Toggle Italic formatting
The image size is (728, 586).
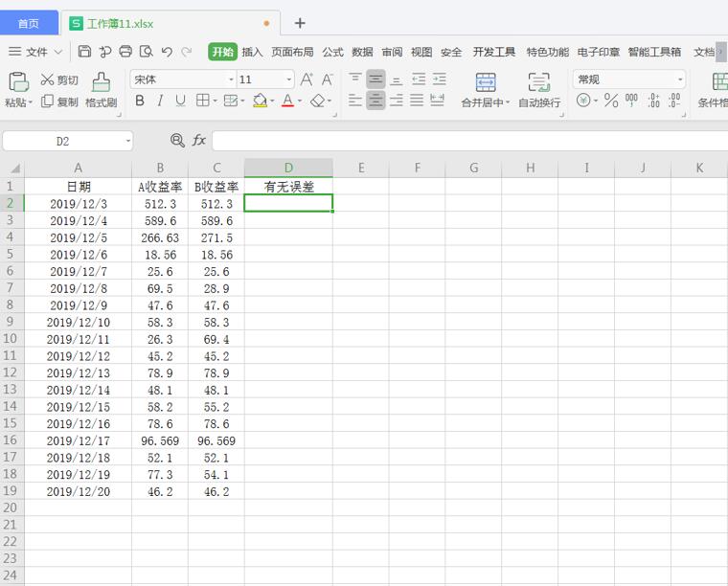pyautogui.click(x=160, y=101)
